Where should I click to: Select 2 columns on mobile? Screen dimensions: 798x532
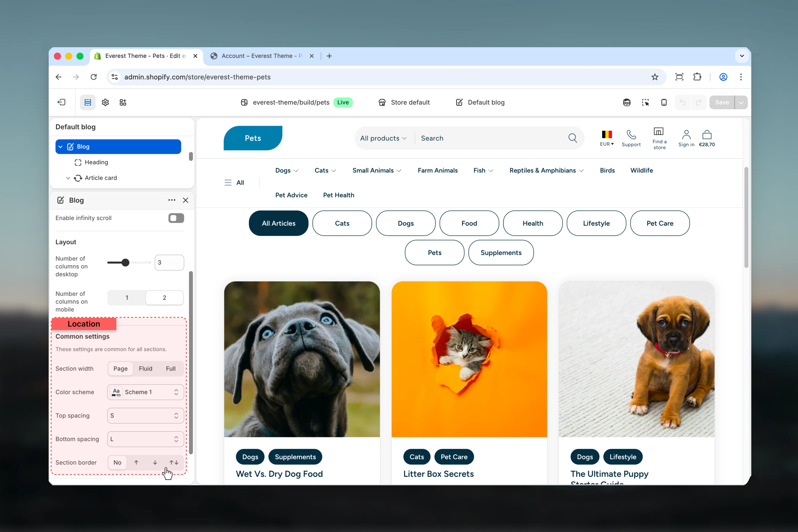pyautogui.click(x=164, y=298)
